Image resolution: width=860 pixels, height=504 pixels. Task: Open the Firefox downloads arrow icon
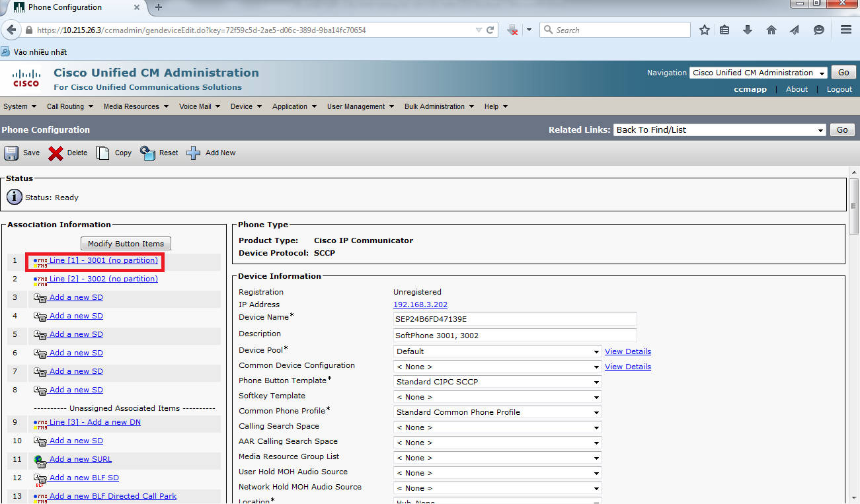[748, 30]
